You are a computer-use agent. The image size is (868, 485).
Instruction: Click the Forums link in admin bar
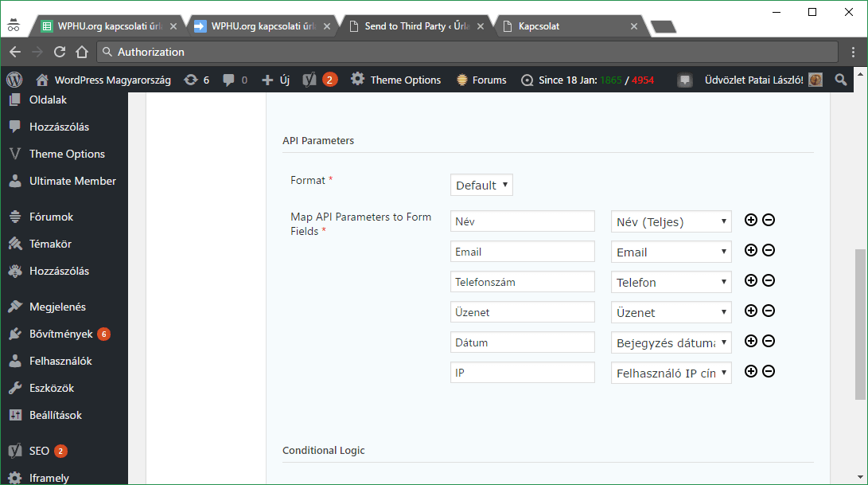tap(482, 80)
